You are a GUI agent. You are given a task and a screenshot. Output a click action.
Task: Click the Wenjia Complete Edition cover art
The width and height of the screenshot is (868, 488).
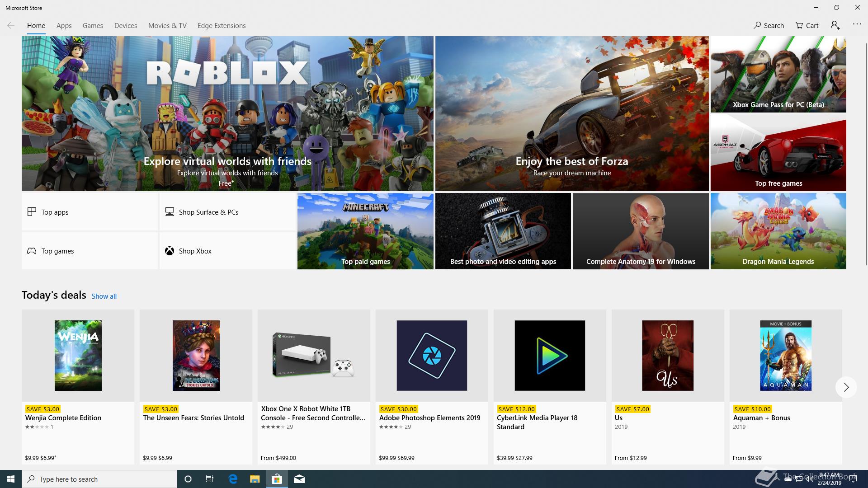click(x=78, y=356)
